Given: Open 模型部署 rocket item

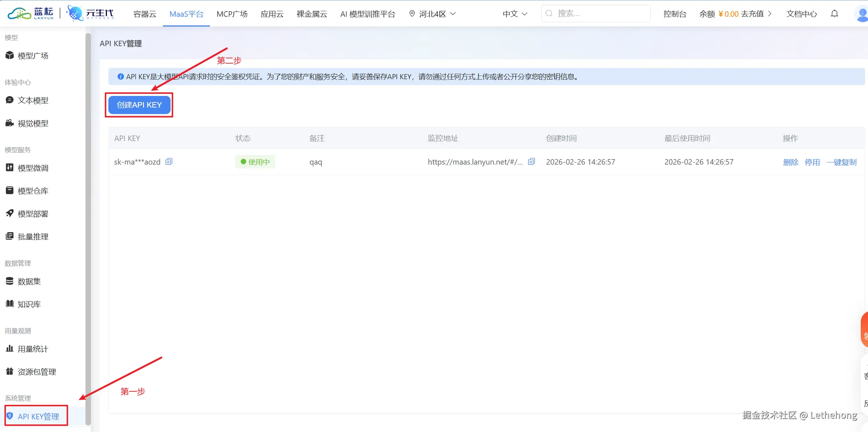Looking at the screenshot, I should pos(33,214).
